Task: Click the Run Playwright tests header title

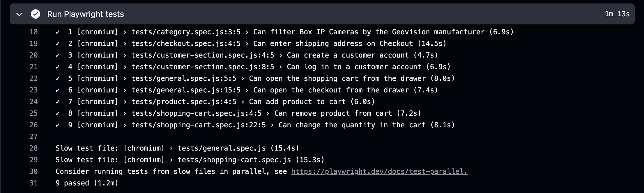Action: (86, 14)
